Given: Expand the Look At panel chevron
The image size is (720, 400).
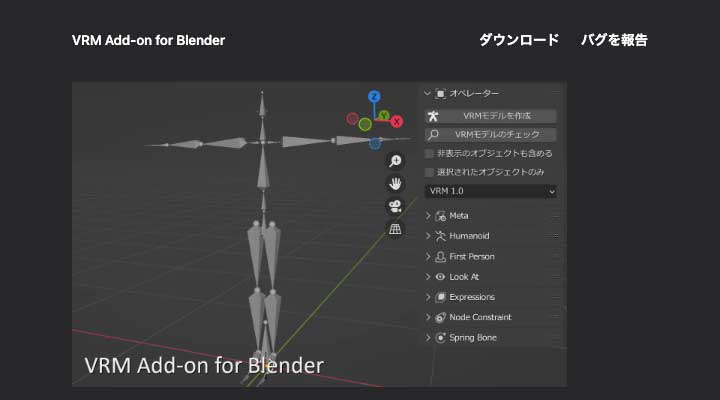Looking at the screenshot, I should click(x=428, y=277).
